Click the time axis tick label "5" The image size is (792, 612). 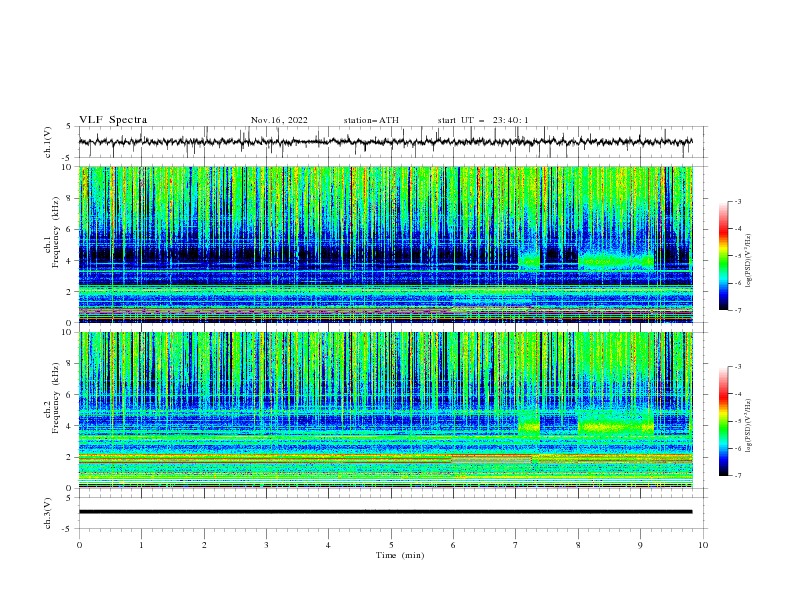point(391,545)
